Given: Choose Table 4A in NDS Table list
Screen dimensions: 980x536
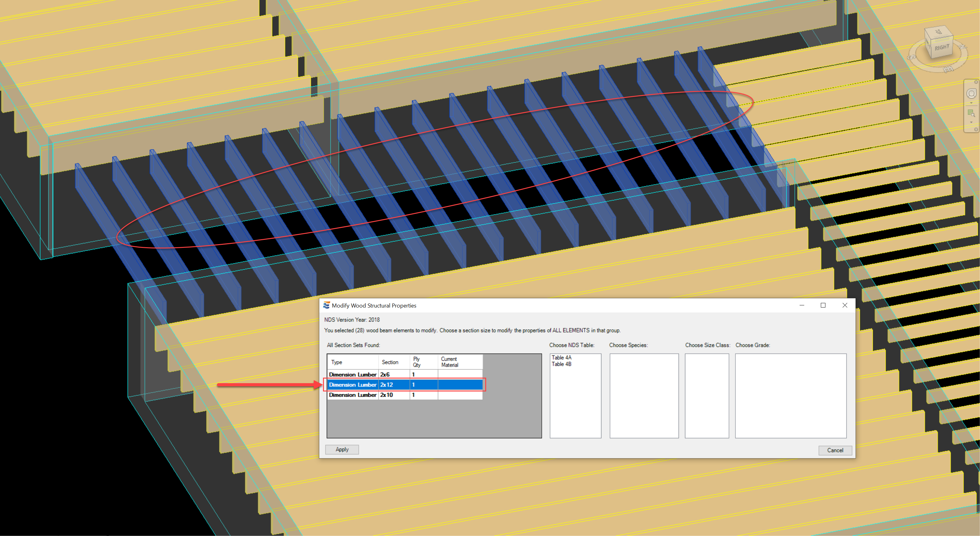Looking at the screenshot, I should pos(561,357).
